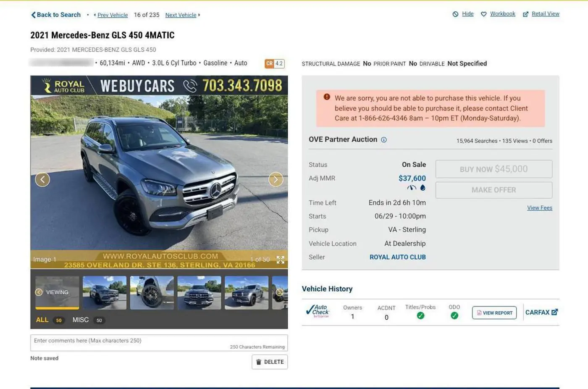The image size is (588, 389).
Task: Click the VIEW REPORT button
Action: [x=494, y=313]
